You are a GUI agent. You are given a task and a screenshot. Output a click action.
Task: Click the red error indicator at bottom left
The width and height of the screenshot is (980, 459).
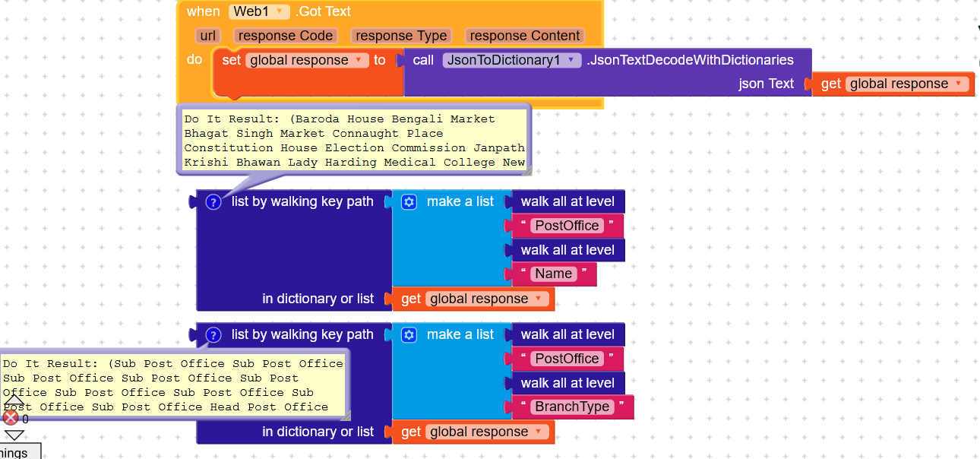(x=10, y=416)
